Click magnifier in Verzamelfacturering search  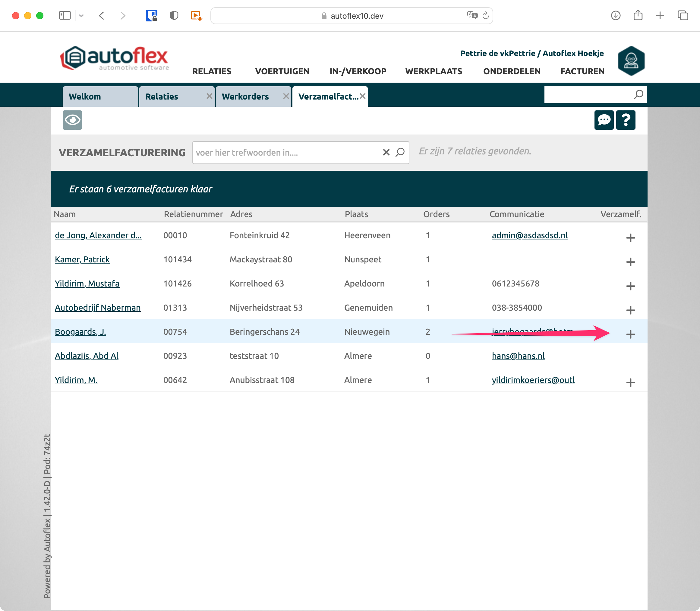(x=400, y=152)
